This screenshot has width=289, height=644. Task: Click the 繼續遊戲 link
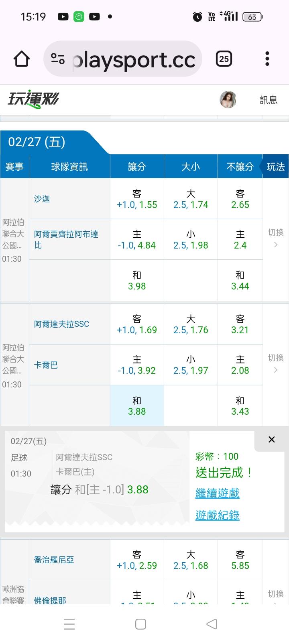coord(217,493)
